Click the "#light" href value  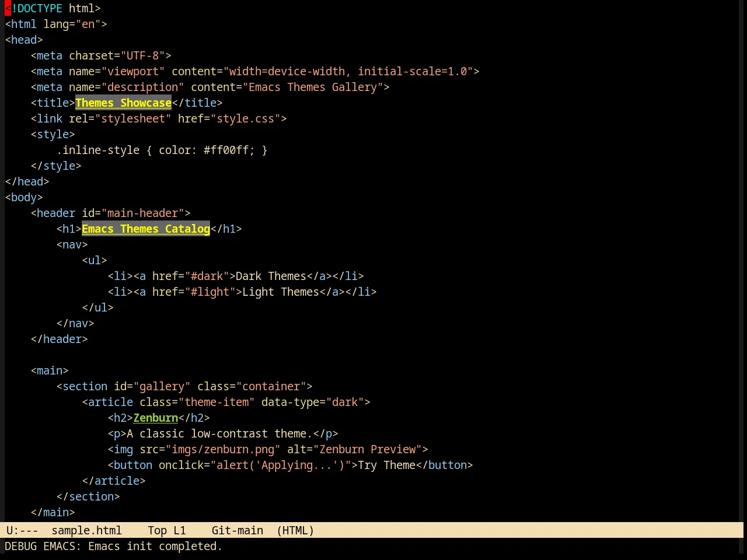[x=210, y=292]
